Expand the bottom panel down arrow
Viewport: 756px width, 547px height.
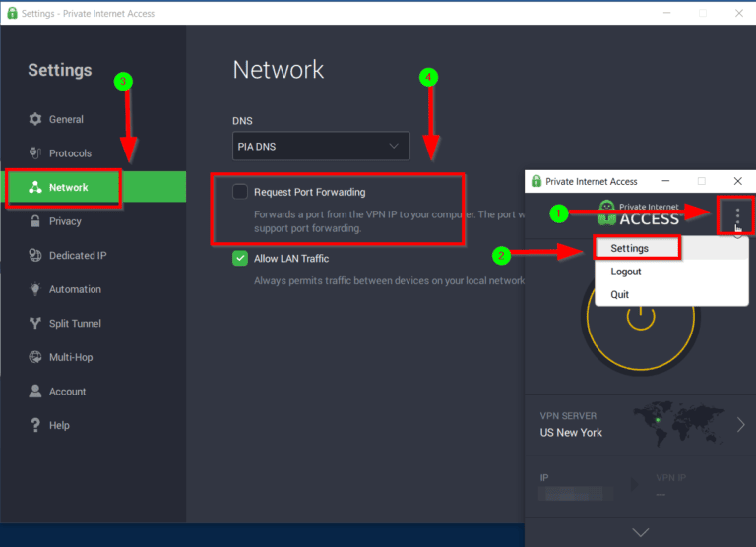coord(640,532)
